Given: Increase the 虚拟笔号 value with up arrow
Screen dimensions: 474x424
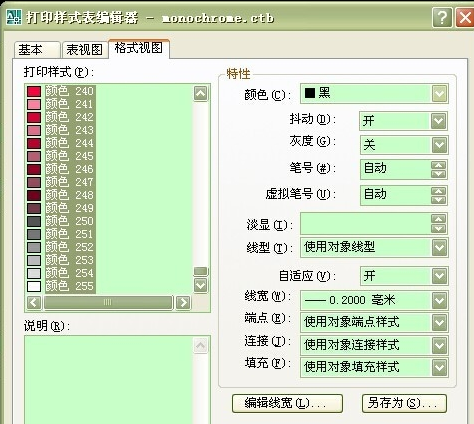Looking at the screenshot, I should [x=438, y=191].
